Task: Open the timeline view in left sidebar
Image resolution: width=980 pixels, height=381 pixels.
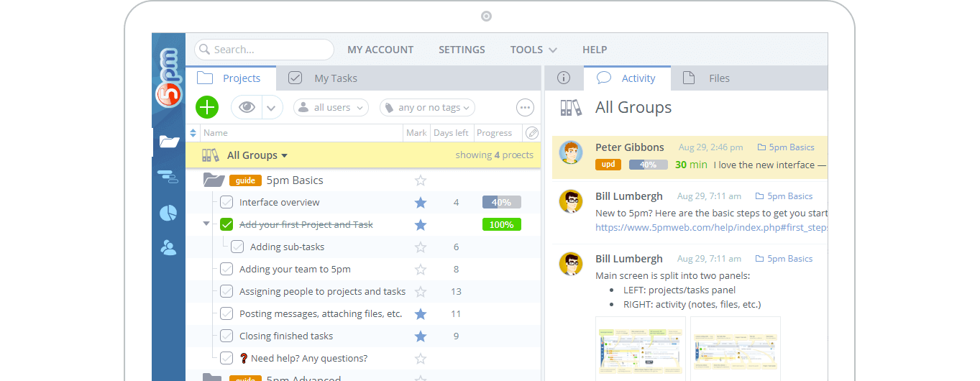Action: click(168, 177)
